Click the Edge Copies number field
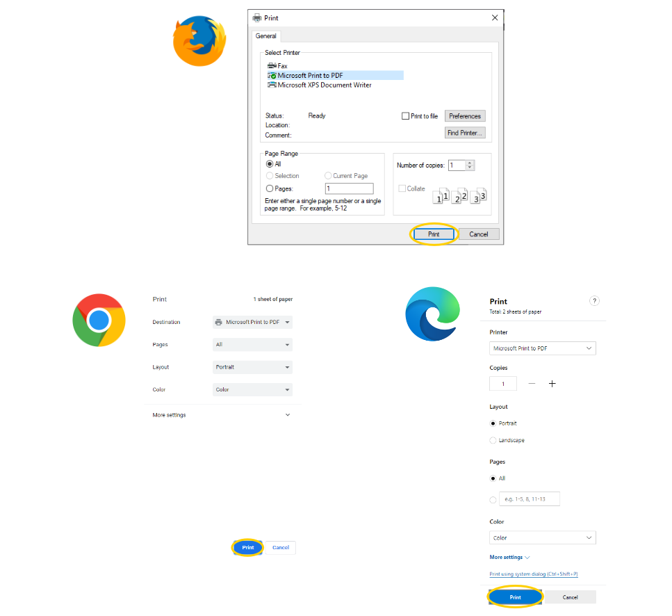Viewport: 672px width, 616px height. (503, 384)
